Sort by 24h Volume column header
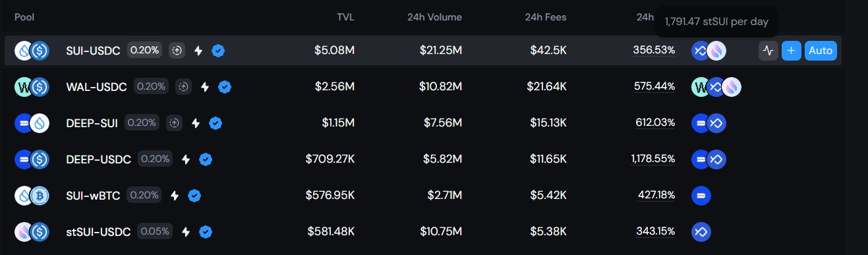The height and width of the screenshot is (255, 868). click(434, 17)
